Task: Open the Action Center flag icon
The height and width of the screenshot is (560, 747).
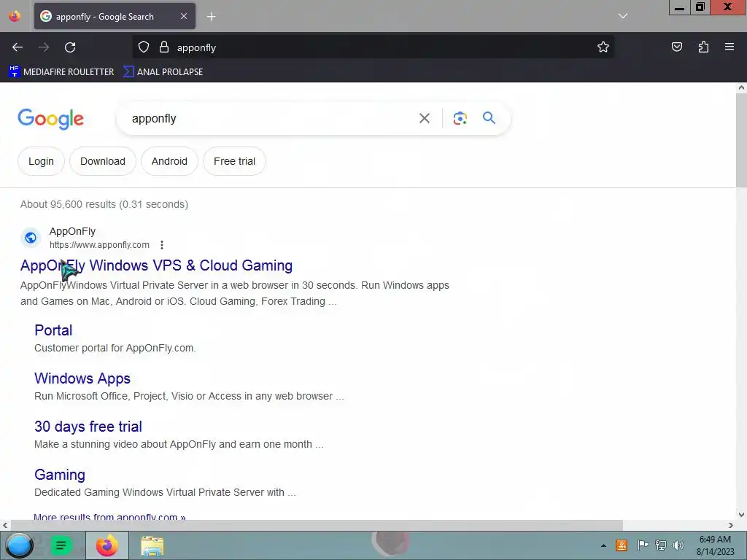Action: pos(642,545)
